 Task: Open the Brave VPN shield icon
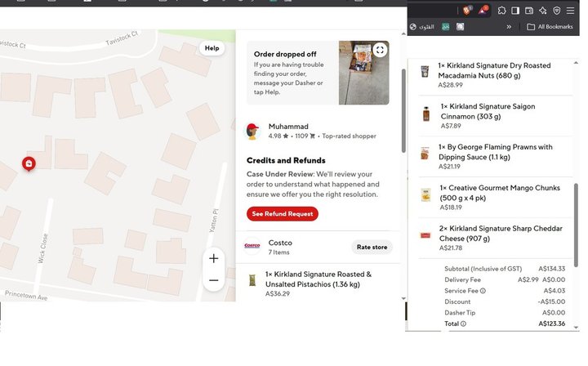click(x=556, y=11)
